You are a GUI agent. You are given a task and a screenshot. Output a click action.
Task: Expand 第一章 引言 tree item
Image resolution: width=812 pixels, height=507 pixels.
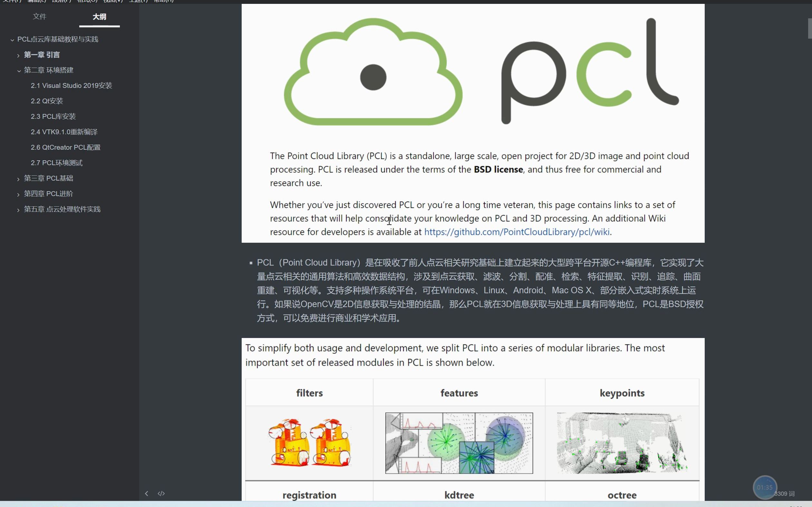[x=17, y=54]
